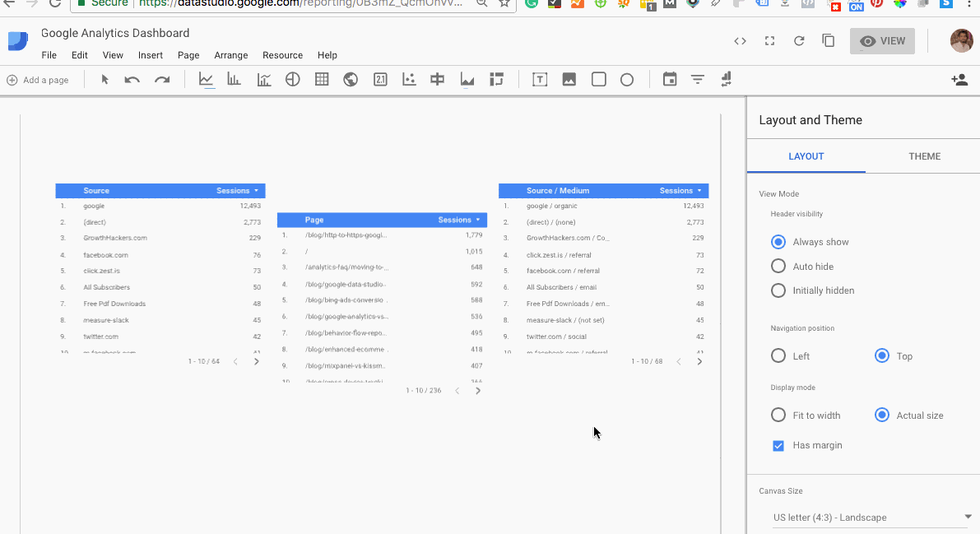Go to next page of Source table results
The height and width of the screenshot is (534, 980).
(256, 360)
